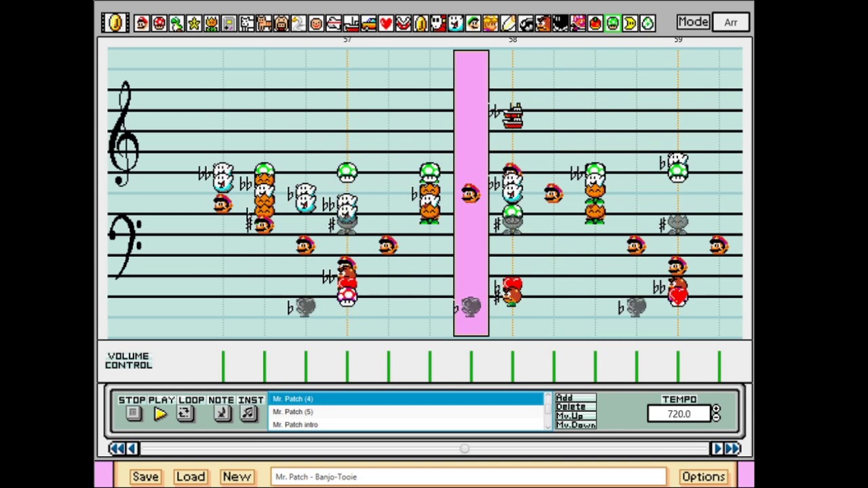Pick the cat instrument icon

tap(264, 23)
